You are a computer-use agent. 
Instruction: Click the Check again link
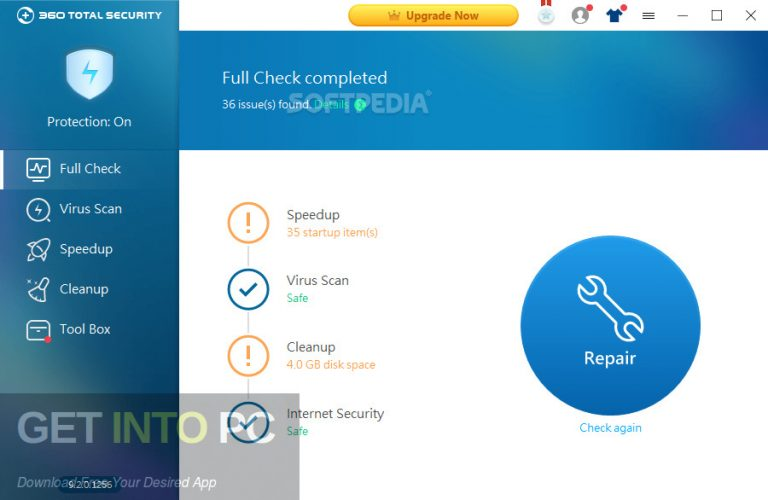(x=610, y=428)
